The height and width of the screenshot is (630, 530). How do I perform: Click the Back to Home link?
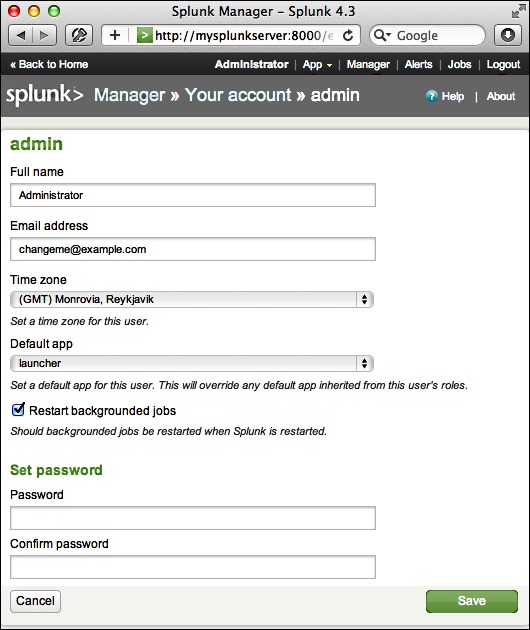click(x=49, y=65)
